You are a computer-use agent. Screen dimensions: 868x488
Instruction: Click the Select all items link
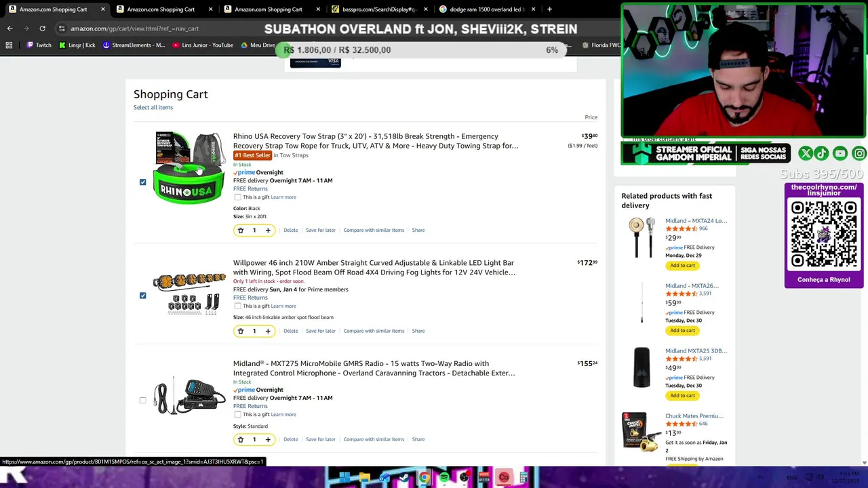pyautogui.click(x=153, y=108)
